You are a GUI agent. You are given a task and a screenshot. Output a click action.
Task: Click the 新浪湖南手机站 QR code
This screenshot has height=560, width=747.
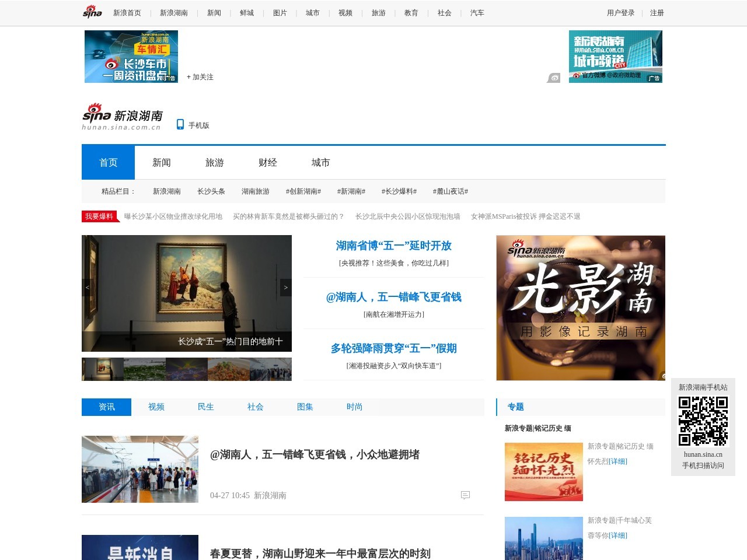[703, 421]
